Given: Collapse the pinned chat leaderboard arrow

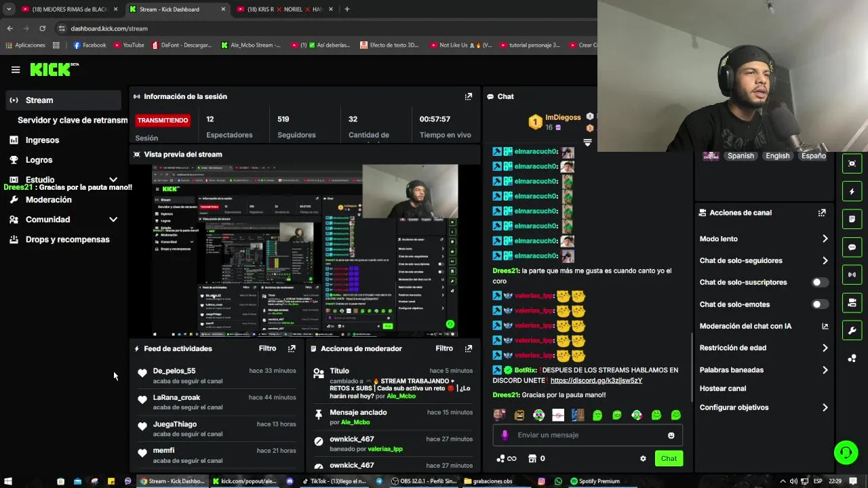Looking at the screenshot, I should [x=587, y=142].
